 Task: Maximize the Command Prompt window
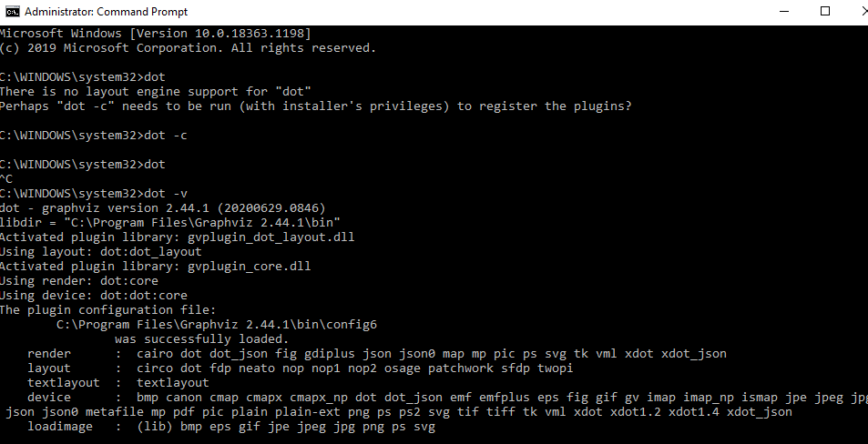point(825,11)
